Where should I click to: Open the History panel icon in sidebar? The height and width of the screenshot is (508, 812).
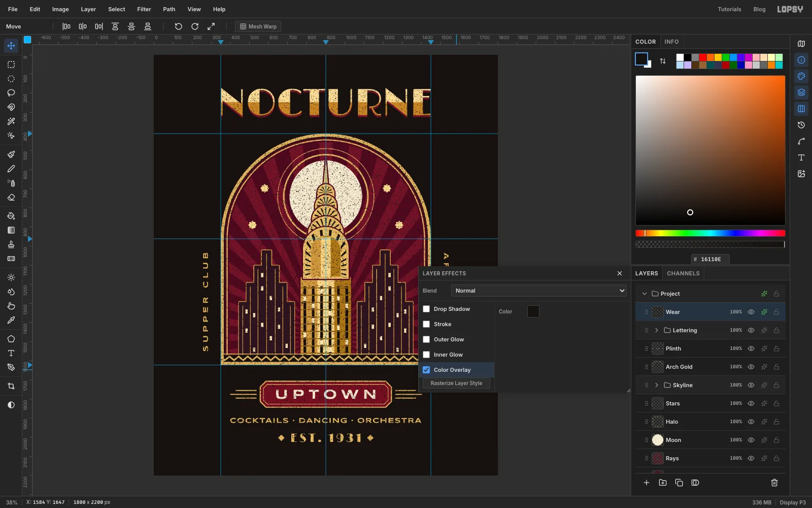pyautogui.click(x=801, y=125)
